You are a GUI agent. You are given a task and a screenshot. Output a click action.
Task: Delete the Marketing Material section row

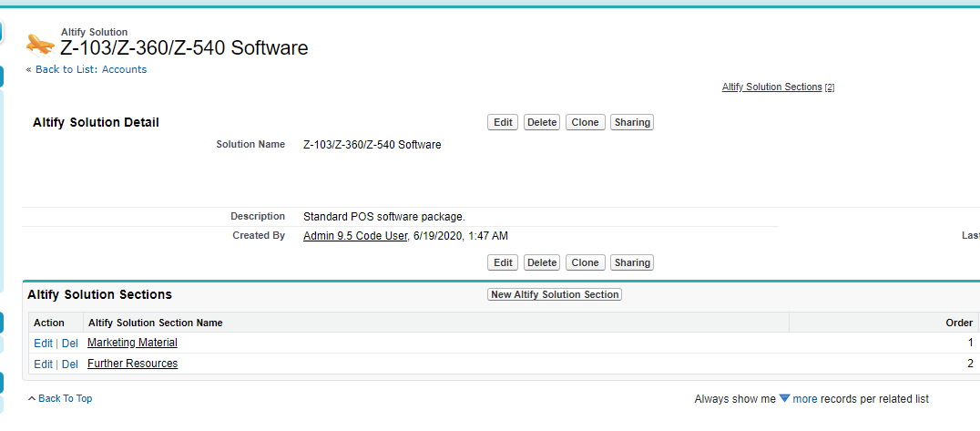click(69, 343)
